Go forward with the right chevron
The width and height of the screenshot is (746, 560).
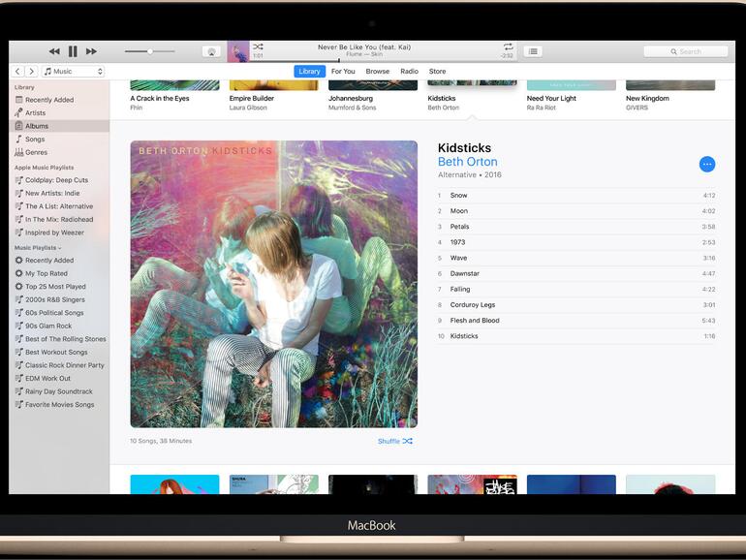[31, 72]
